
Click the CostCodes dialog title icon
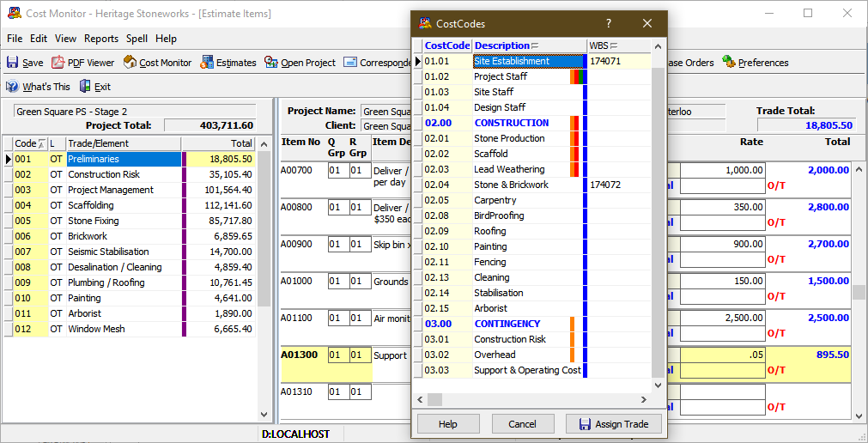(425, 23)
